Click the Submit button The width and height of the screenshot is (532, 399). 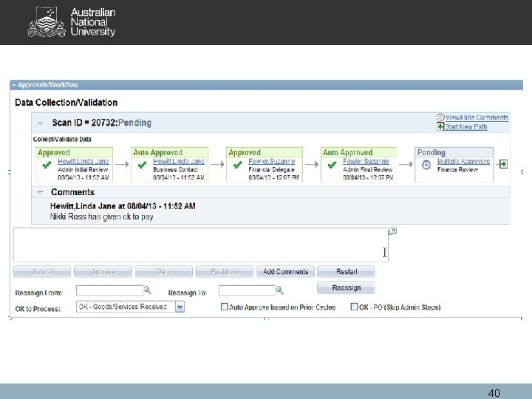pos(42,272)
